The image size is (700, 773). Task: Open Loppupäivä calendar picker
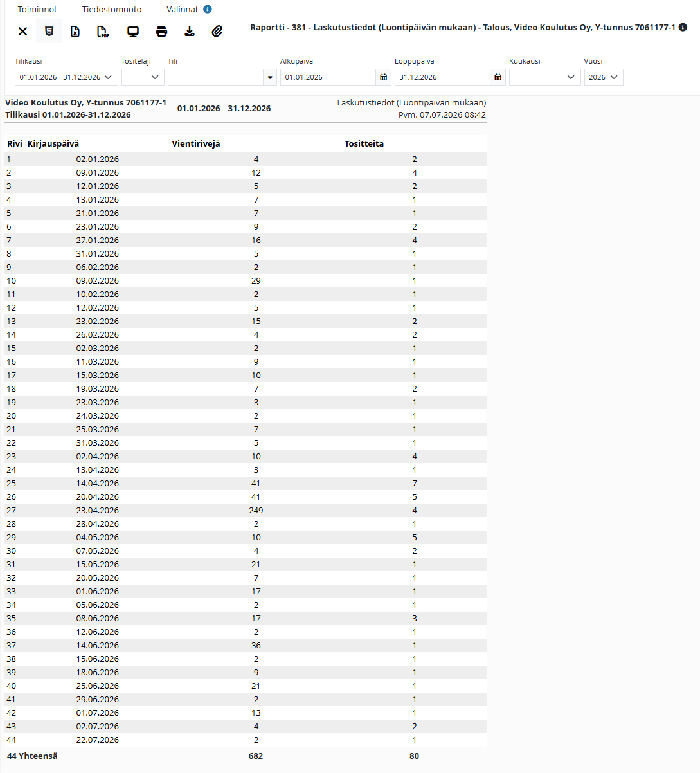(498, 77)
